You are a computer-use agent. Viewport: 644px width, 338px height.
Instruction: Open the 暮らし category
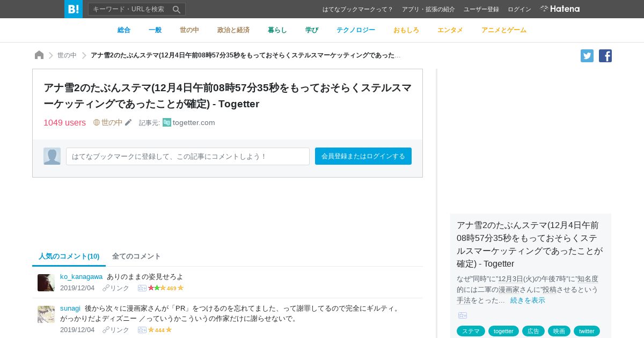[x=277, y=30]
